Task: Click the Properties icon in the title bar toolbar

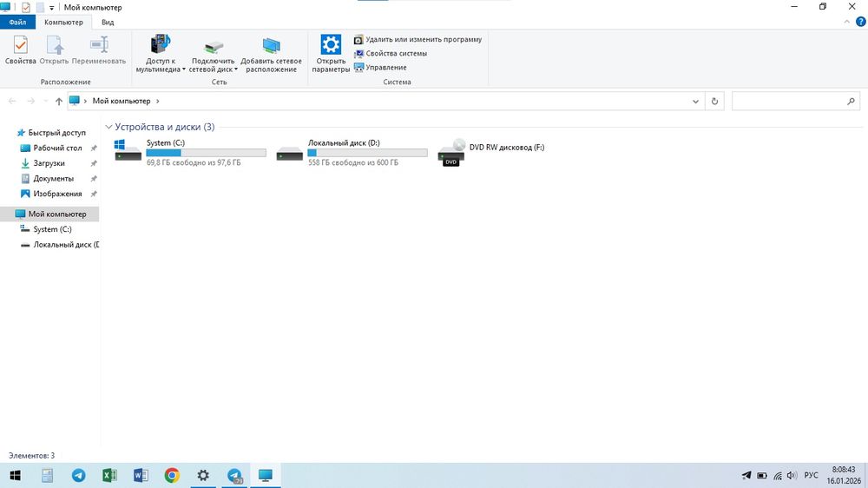Action: (x=25, y=7)
